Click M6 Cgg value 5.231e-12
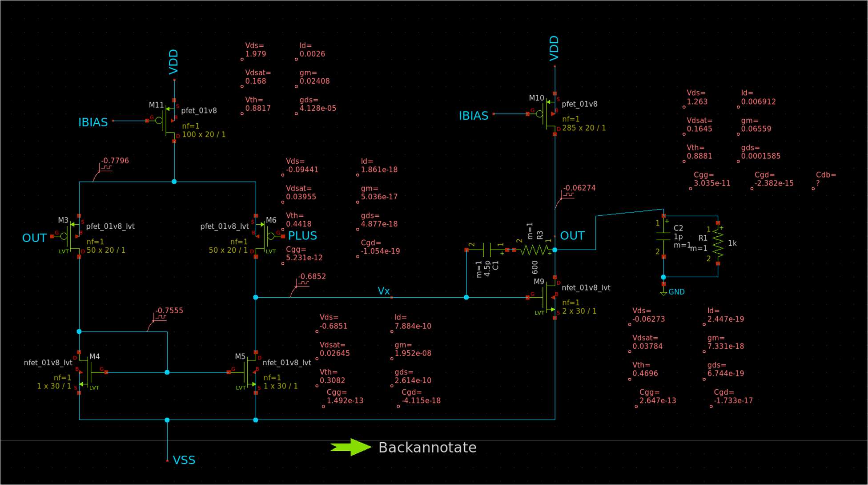The width and height of the screenshot is (868, 485). click(304, 258)
